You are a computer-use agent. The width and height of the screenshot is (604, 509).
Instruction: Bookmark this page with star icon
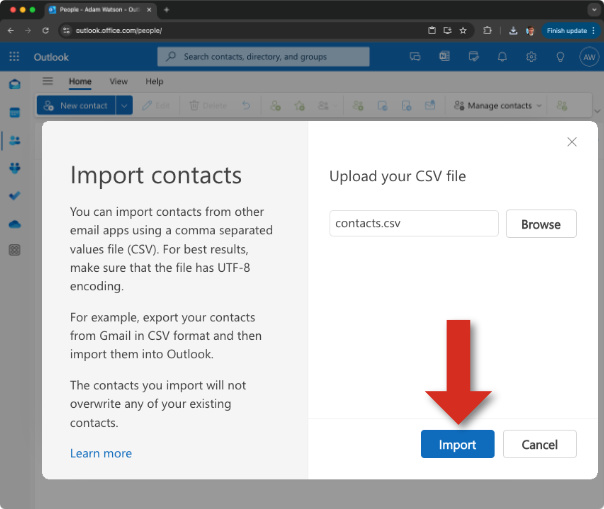point(463,30)
